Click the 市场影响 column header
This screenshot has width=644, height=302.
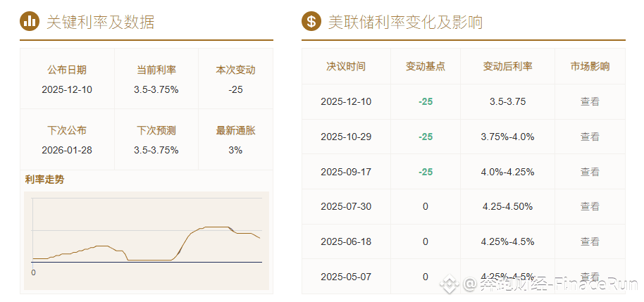590,67
